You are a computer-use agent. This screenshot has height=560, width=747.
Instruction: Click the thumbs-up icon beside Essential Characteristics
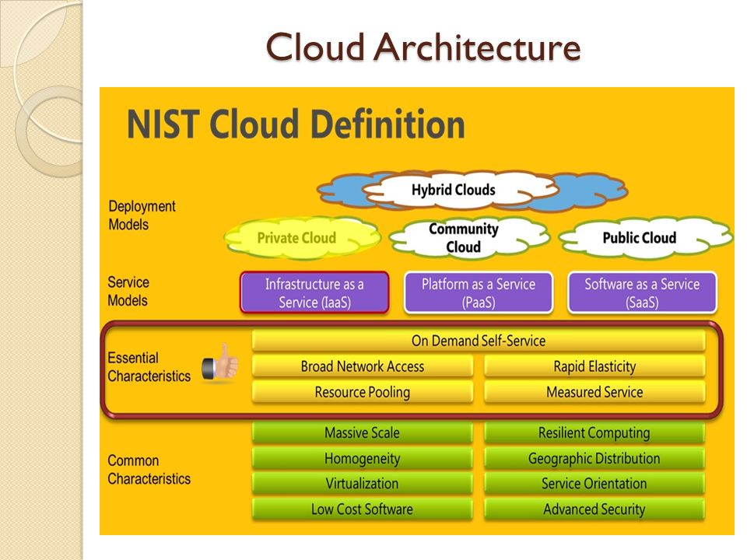pyautogui.click(x=220, y=362)
